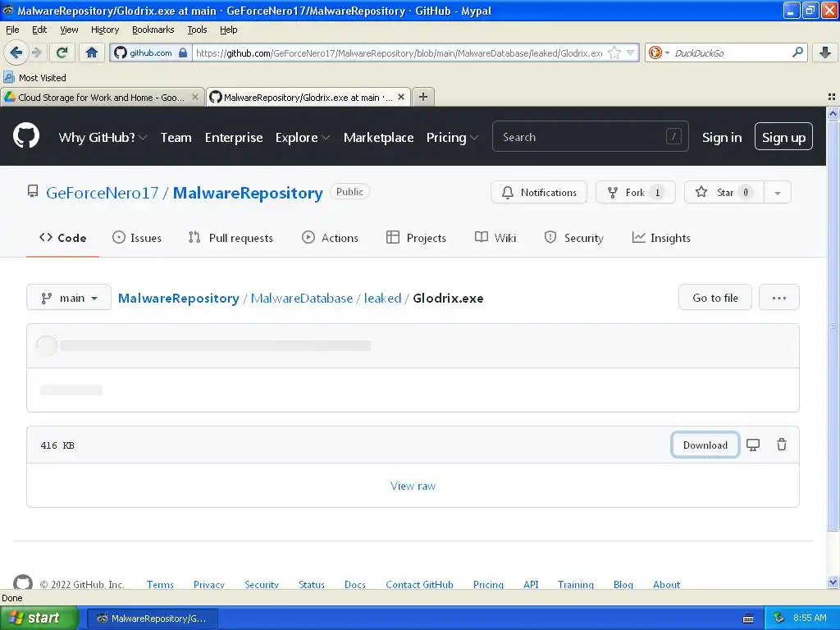Screen dimensions: 840x630
Task: Click the GitHub octocat logo in header
Action: coord(26,135)
